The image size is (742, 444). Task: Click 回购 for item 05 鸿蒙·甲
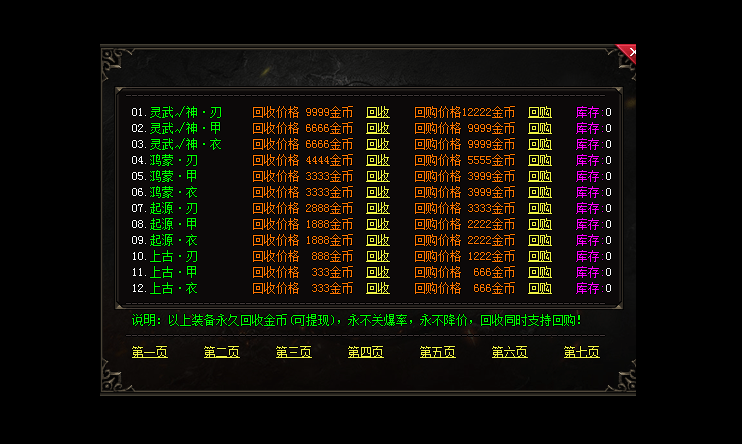point(540,177)
